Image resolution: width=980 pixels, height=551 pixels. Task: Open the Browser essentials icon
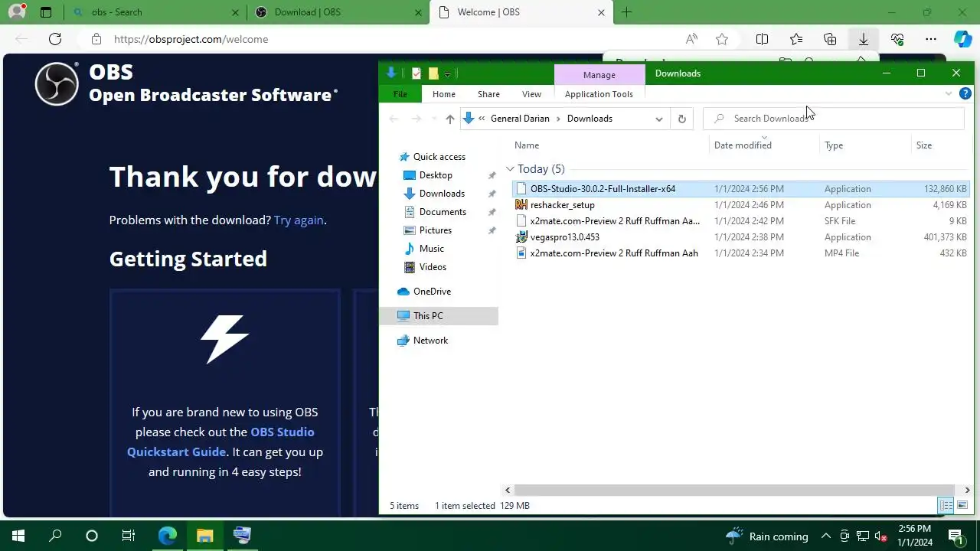[x=897, y=39]
